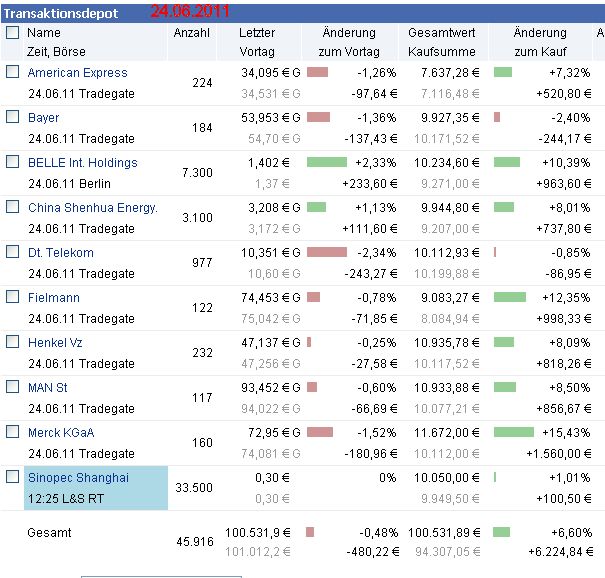
Task: Click 24.06.11 Berlin exchange entry
Action: 69,184
